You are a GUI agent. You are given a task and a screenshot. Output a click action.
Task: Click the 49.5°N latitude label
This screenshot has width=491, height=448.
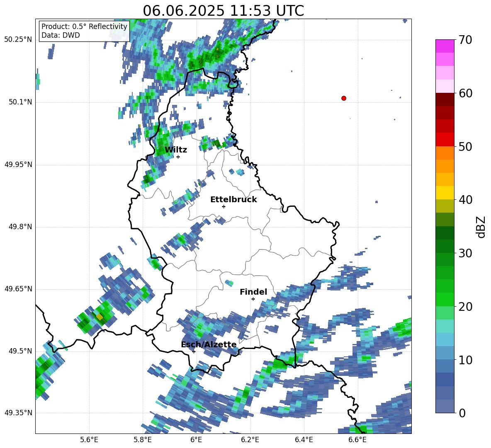point(20,351)
